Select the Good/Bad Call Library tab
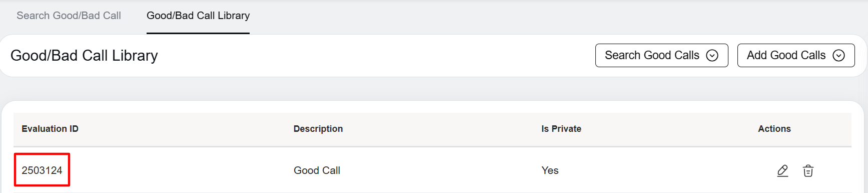The width and height of the screenshot is (868, 193). pyautogui.click(x=198, y=16)
